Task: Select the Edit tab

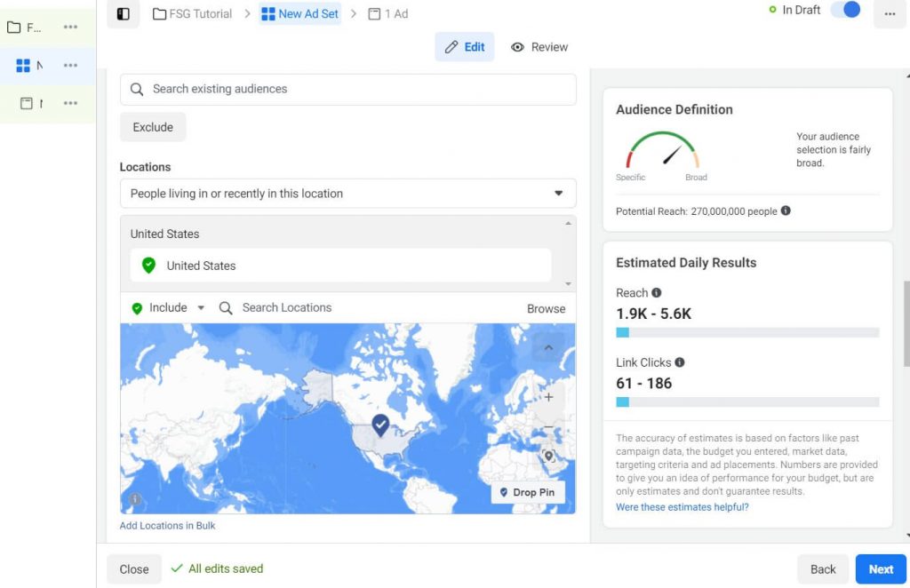Action: (x=465, y=47)
